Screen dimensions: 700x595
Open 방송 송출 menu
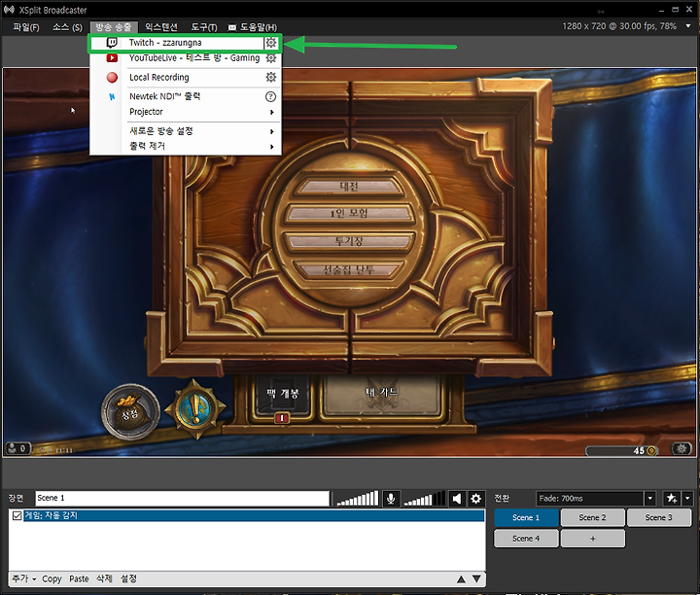click(114, 27)
